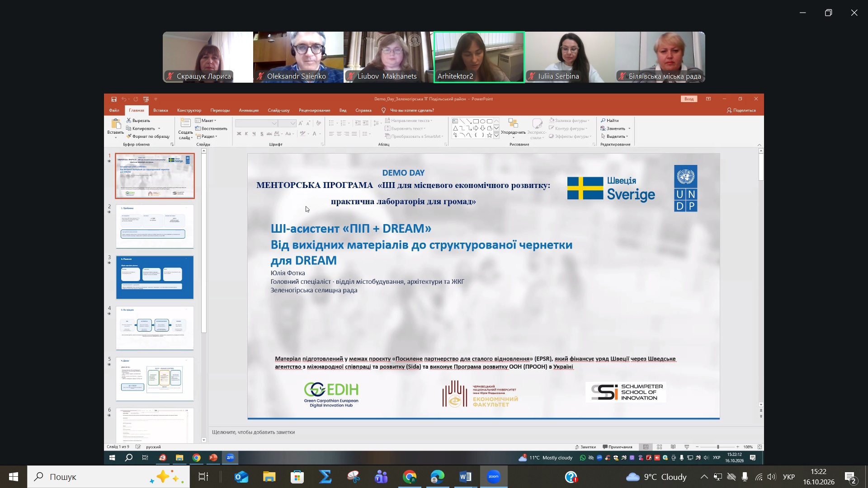
Task: Toggle bold Ж formatting button
Action: (239, 134)
